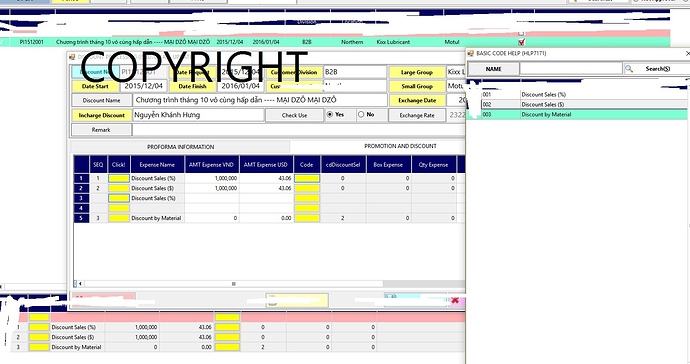Click the Date Start label button
Viewport: 690px width, 364px height.
point(95,86)
